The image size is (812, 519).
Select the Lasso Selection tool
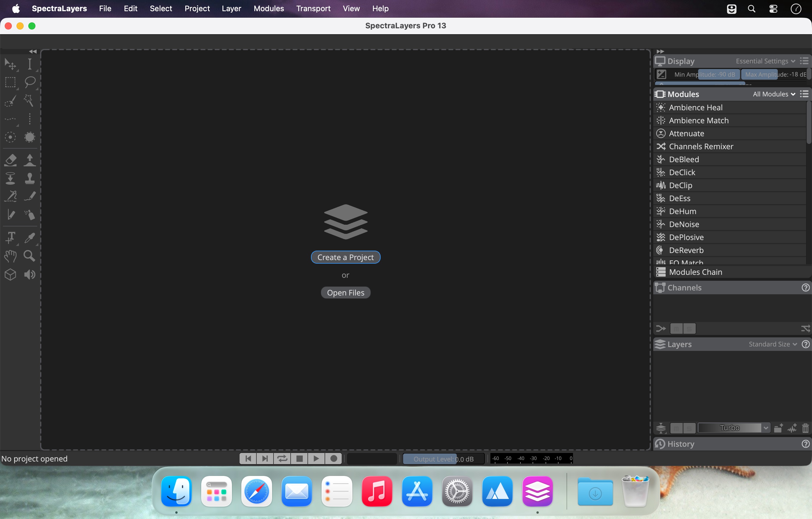coord(30,82)
